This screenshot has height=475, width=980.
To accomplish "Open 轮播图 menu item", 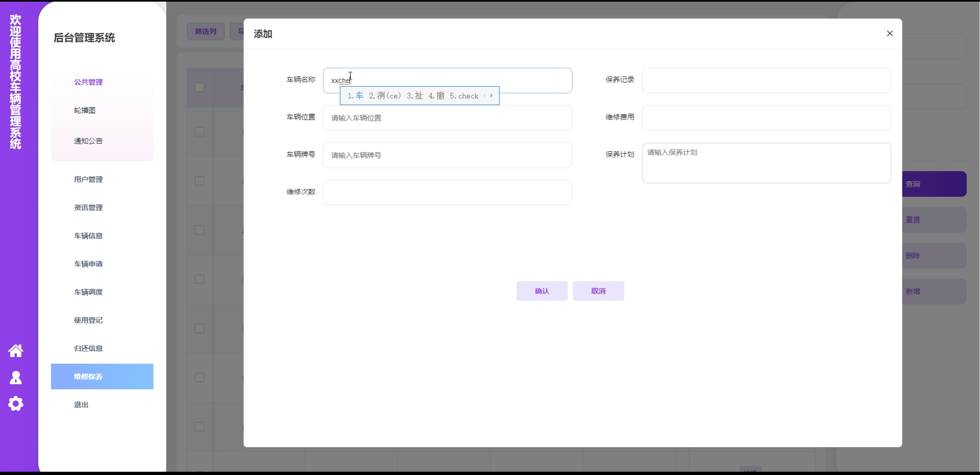I will [85, 110].
